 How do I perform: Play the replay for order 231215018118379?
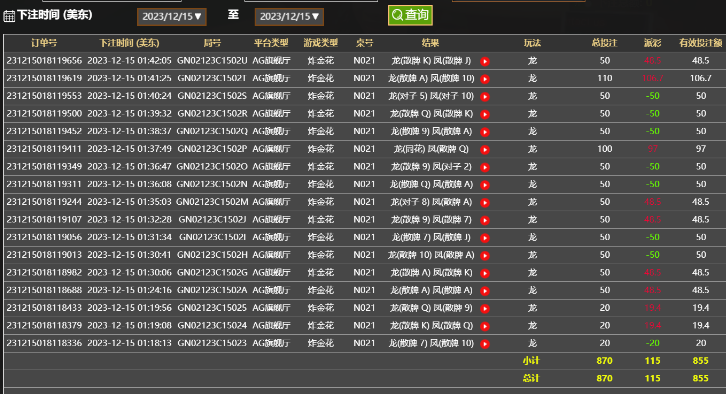coord(485,326)
